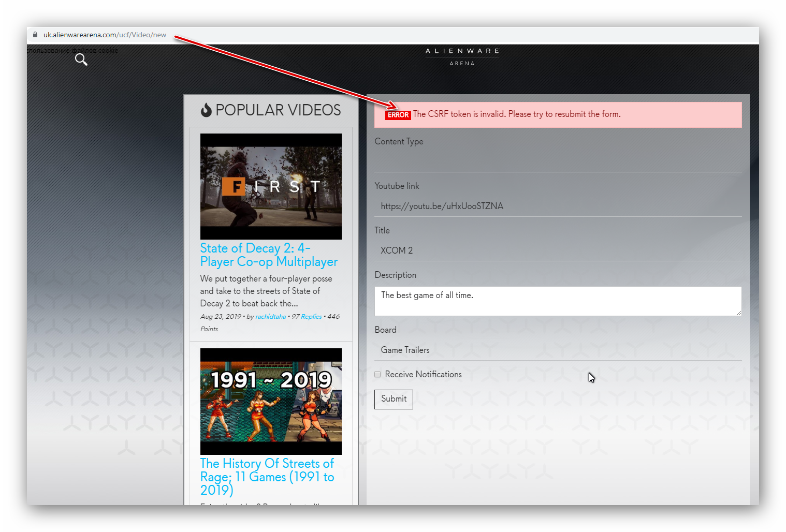The height and width of the screenshot is (532, 786).
Task: Click the red ERROR badge
Action: tap(398, 115)
